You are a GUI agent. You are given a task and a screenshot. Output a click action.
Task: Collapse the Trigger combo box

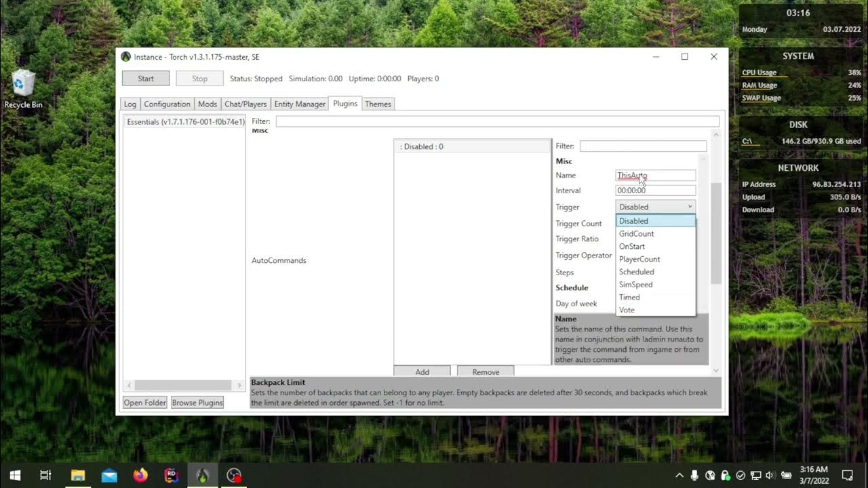point(655,207)
